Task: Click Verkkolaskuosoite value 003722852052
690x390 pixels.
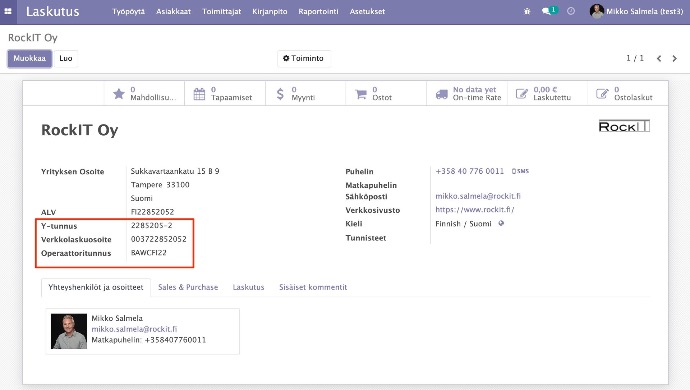Action: pyautogui.click(x=158, y=239)
